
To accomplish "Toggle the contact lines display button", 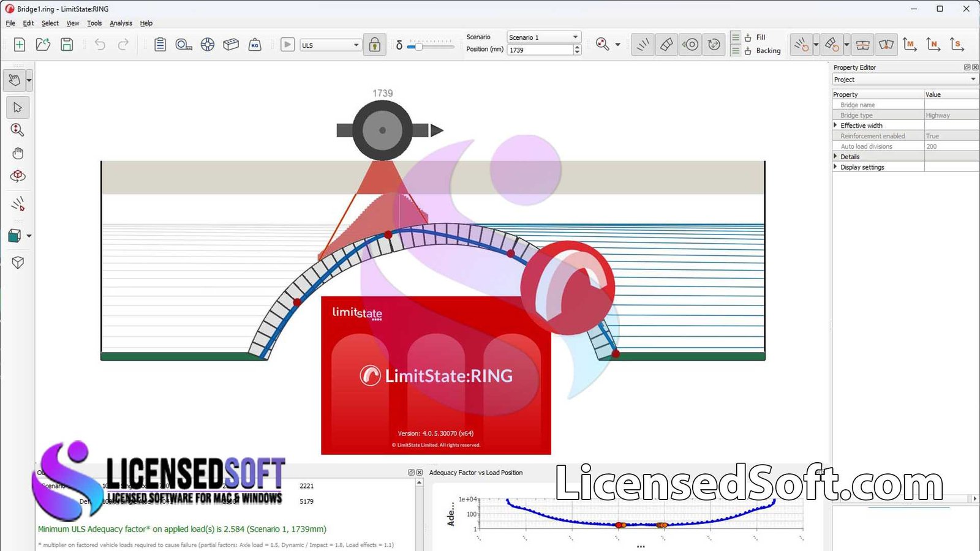I will pyautogui.click(x=643, y=45).
